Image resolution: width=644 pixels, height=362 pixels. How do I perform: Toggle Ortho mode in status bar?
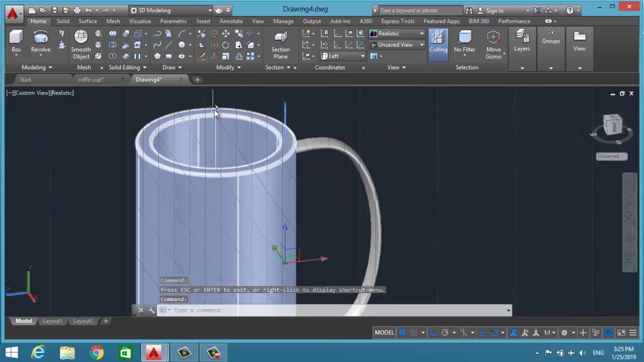tap(433, 332)
